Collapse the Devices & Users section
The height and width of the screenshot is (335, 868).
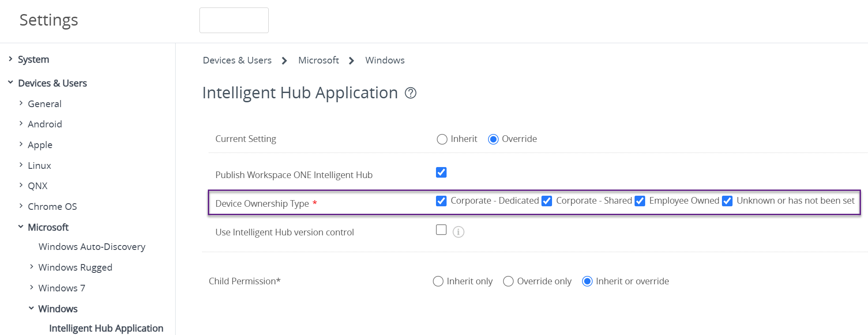coord(11,82)
